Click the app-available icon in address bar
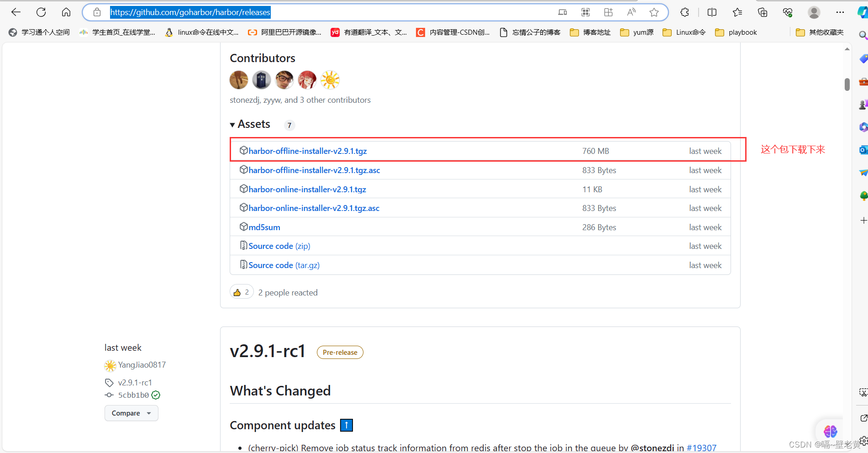 [x=563, y=12]
